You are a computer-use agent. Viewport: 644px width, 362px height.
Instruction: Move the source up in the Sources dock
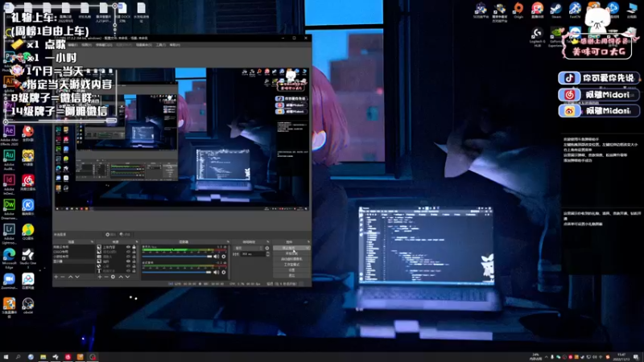(x=121, y=277)
